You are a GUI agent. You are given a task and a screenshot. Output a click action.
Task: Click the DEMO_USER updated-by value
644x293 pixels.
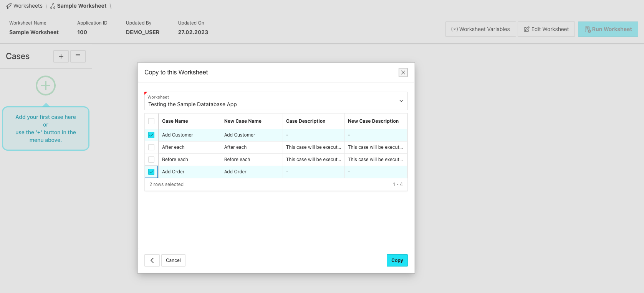142,32
